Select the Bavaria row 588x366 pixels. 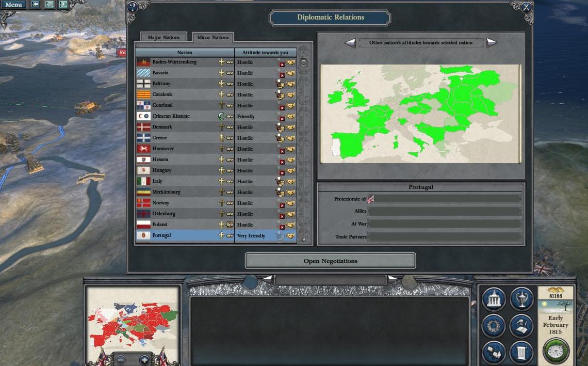click(x=216, y=73)
